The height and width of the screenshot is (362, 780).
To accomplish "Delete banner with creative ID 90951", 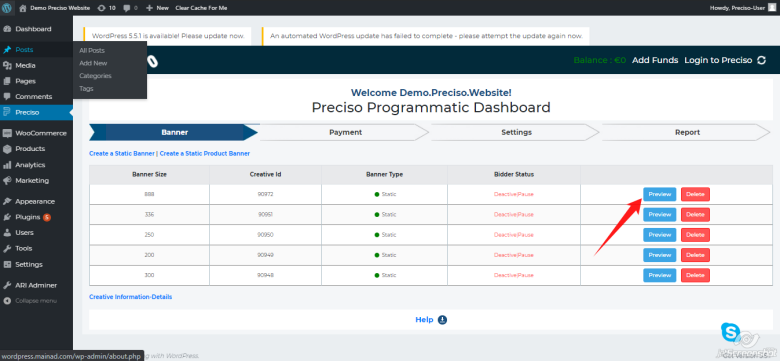I will click(695, 215).
